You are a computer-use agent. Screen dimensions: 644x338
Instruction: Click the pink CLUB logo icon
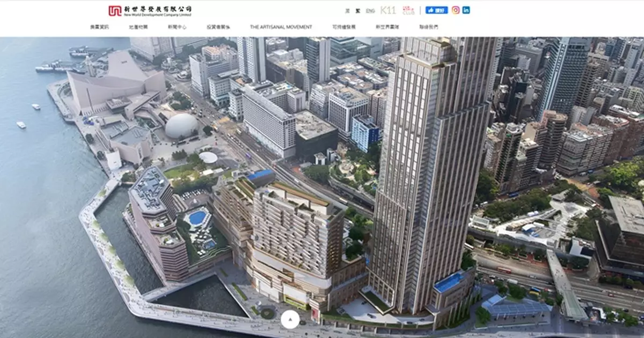tap(408, 10)
